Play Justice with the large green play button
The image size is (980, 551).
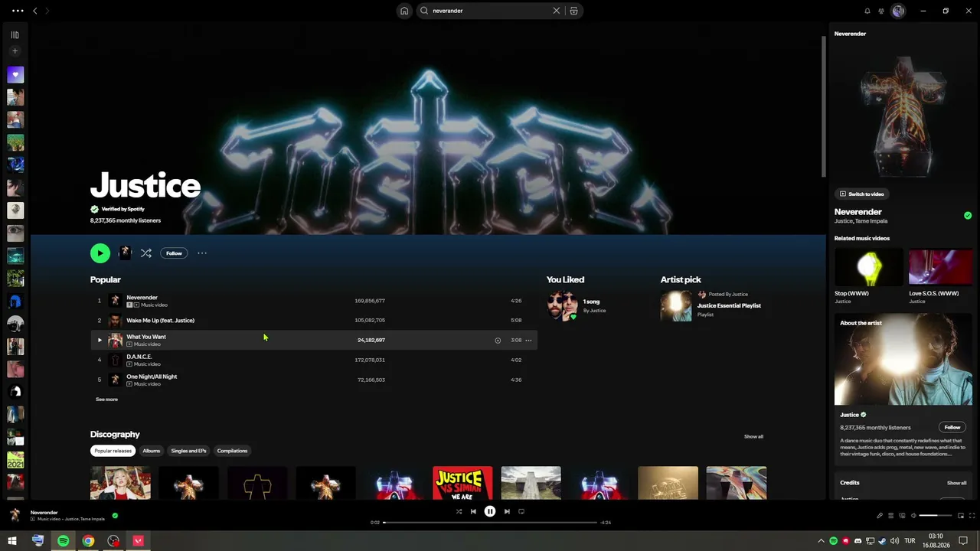pyautogui.click(x=100, y=253)
